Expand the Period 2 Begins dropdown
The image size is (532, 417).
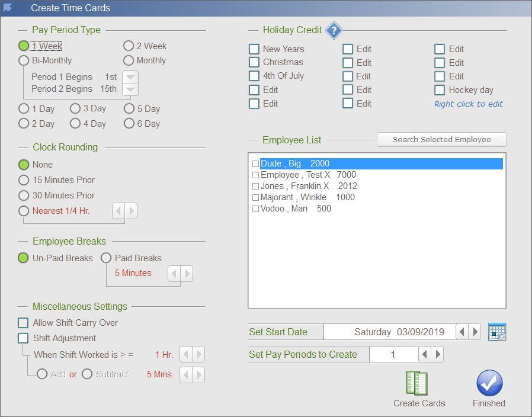pyautogui.click(x=130, y=89)
